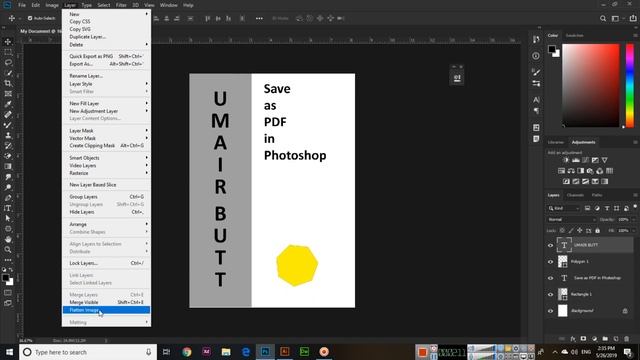Select the Pen tool
The image size is (640, 360).
click(x=8, y=198)
